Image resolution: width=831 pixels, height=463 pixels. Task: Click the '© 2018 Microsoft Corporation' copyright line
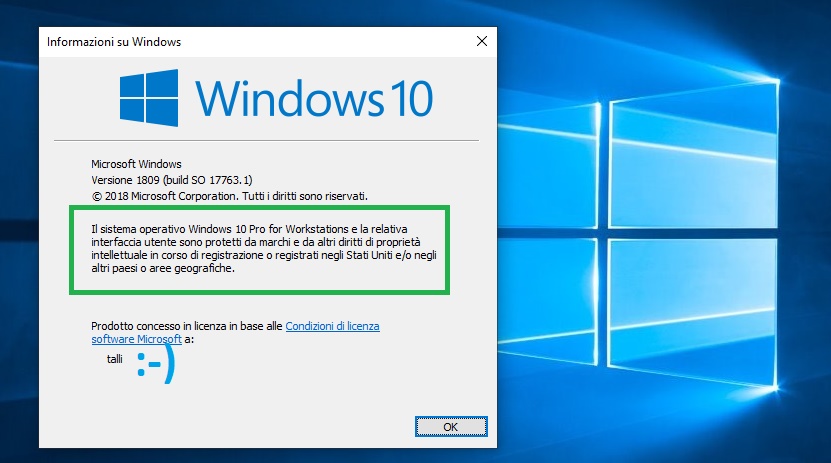coord(229,196)
